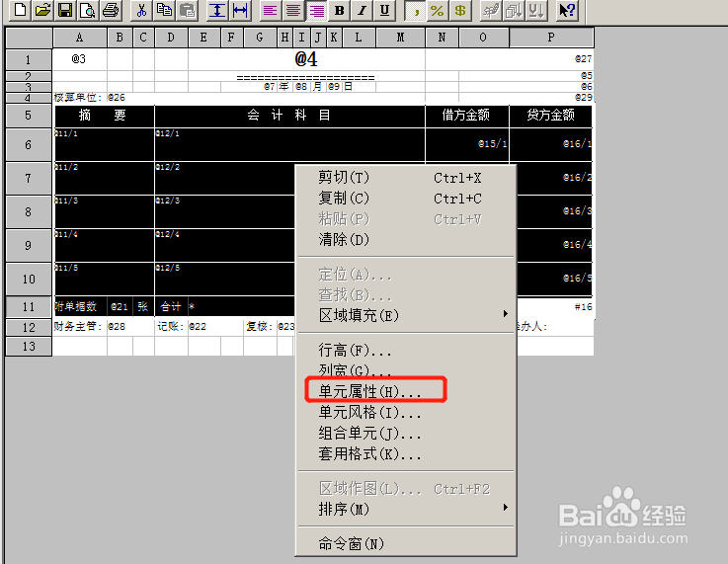The height and width of the screenshot is (564, 728).
Task: Expand the 排序(M) submenu
Action: click(x=406, y=510)
